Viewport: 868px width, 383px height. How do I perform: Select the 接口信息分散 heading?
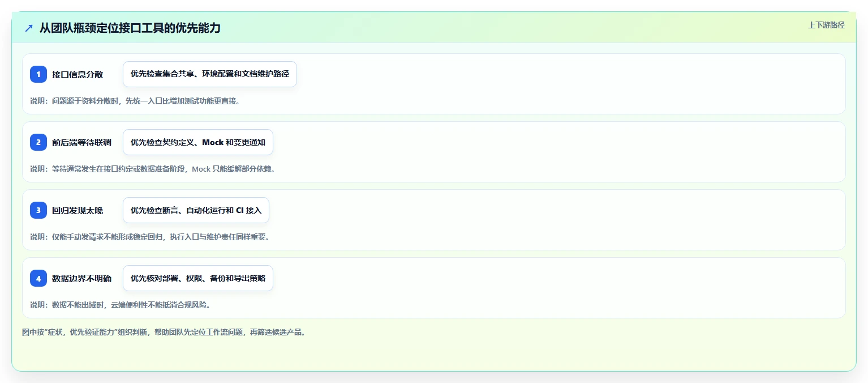78,74
